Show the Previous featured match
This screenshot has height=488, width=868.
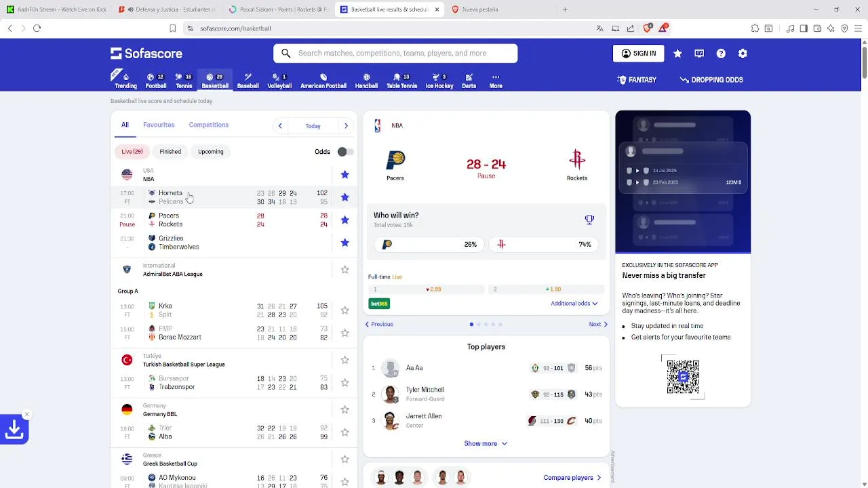[x=379, y=324]
